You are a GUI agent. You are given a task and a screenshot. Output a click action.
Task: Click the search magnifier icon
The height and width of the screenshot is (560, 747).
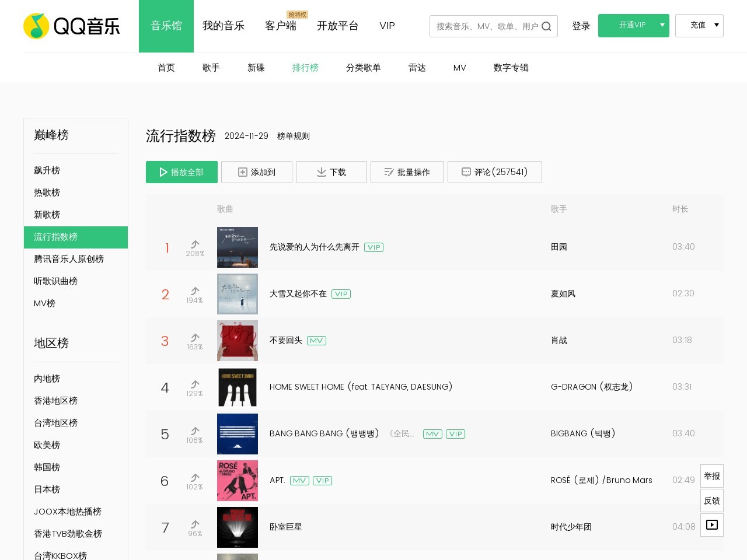click(546, 26)
